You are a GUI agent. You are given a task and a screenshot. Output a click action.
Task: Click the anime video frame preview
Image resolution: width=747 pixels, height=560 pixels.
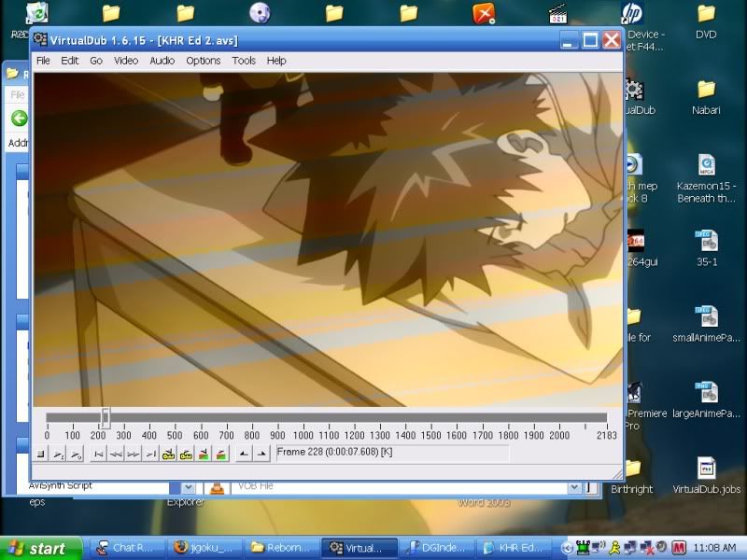pos(328,240)
